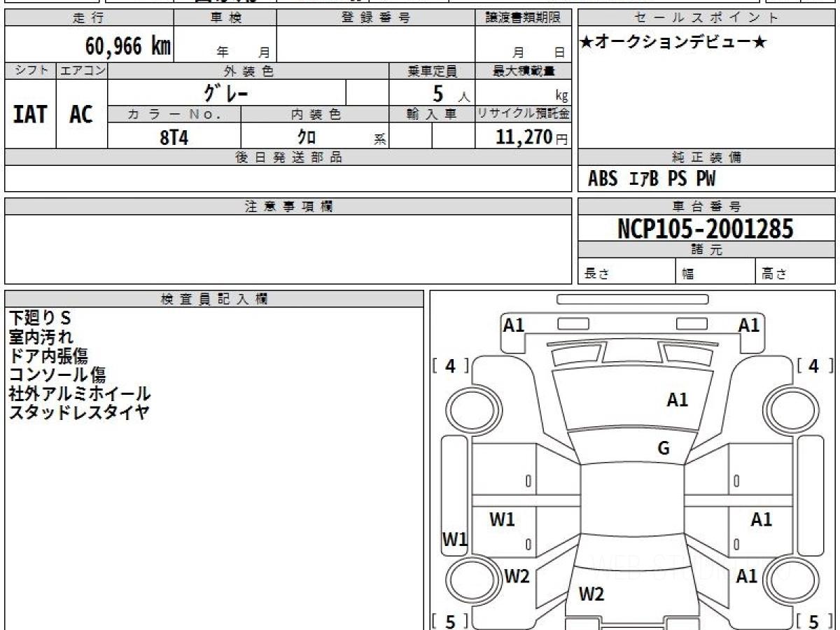Select the 幅 dimension label
840x630 pixels.
coord(688,274)
